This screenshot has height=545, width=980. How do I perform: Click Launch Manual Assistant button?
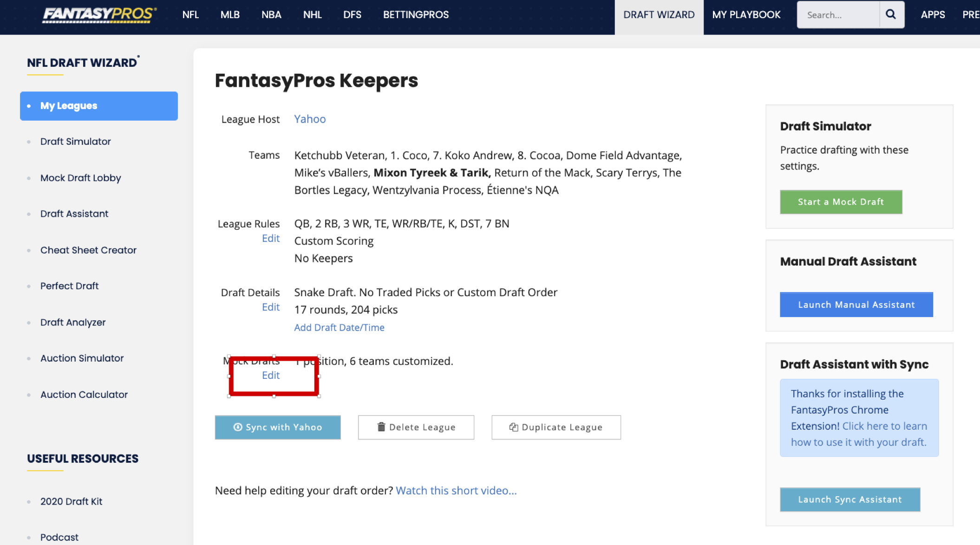pyautogui.click(x=856, y=305)
